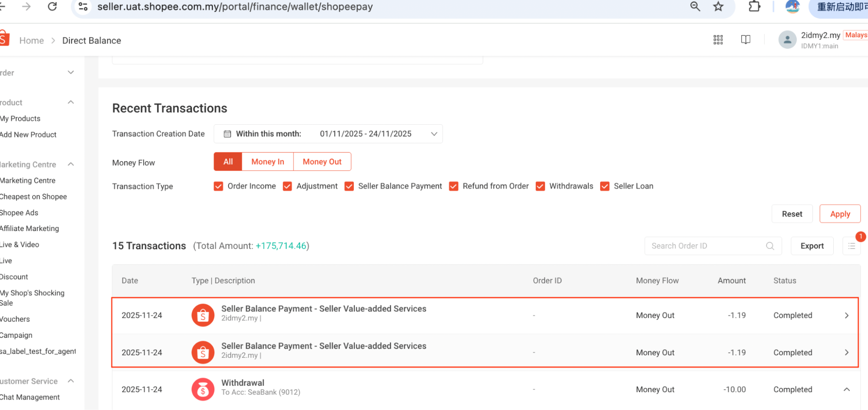
Task: Open Chat Management in sidebar
Action: pyautogui.click(x=30, y=397)
